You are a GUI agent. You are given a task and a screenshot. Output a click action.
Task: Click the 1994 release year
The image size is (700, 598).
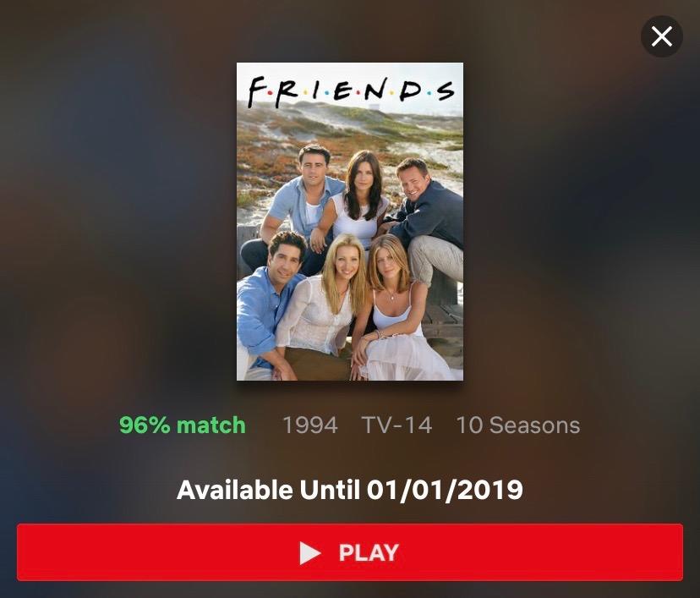310,425
